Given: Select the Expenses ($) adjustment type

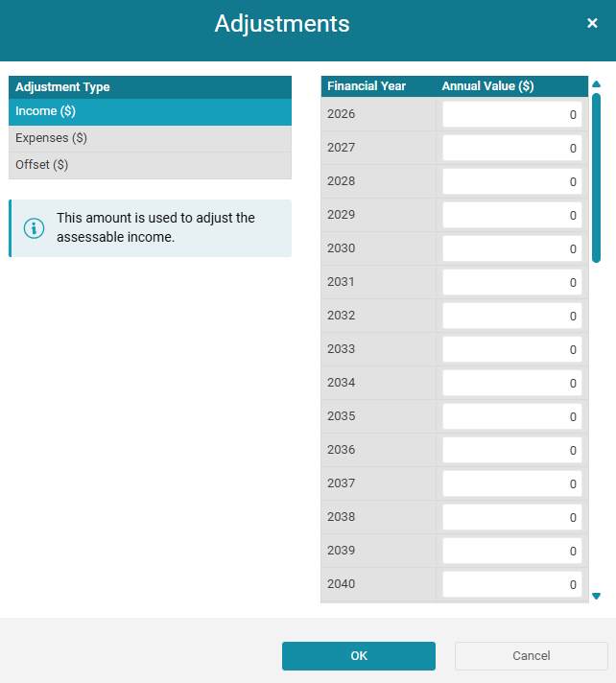Looking at the screenshot, I should tap(150, 138).
